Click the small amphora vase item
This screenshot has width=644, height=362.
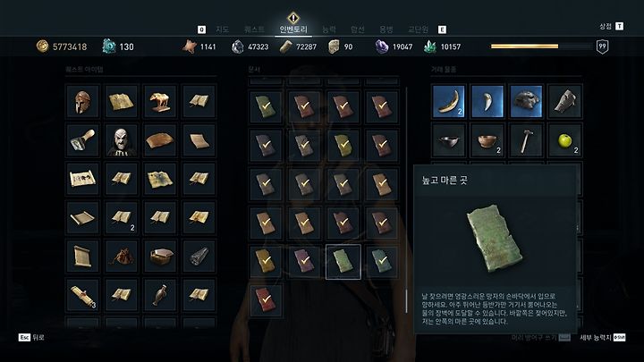[x=160, y=296]
